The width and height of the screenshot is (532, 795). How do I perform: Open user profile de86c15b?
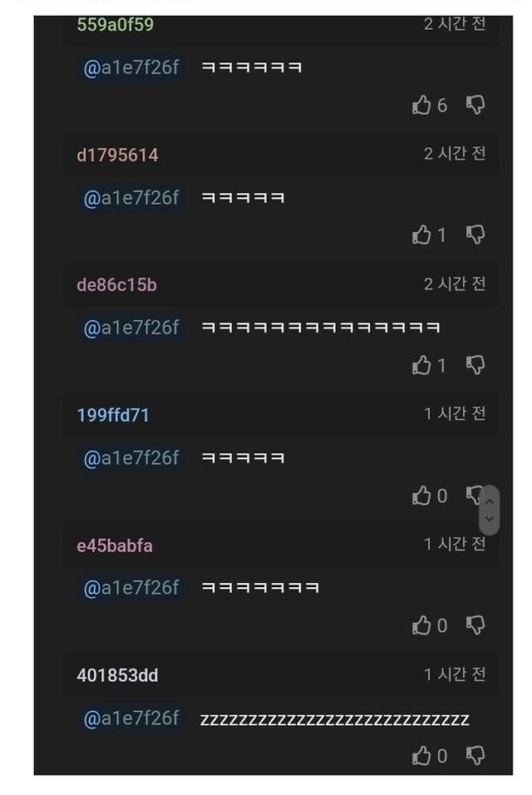point(116,285)
